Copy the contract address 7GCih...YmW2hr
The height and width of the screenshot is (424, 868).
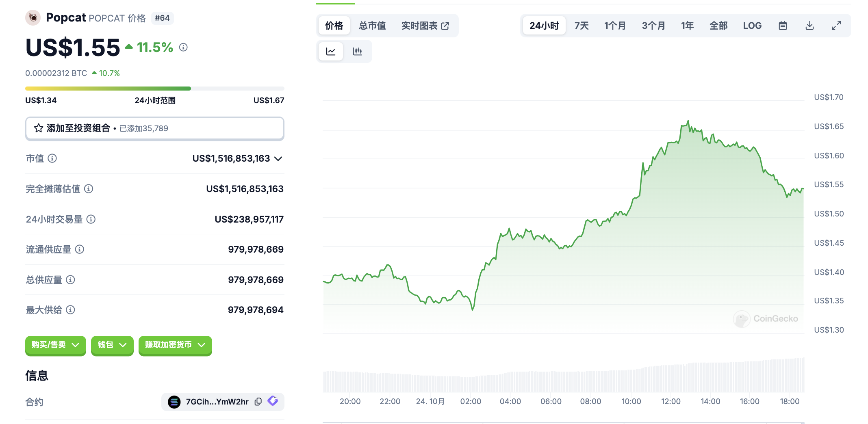tap(258, 402)
